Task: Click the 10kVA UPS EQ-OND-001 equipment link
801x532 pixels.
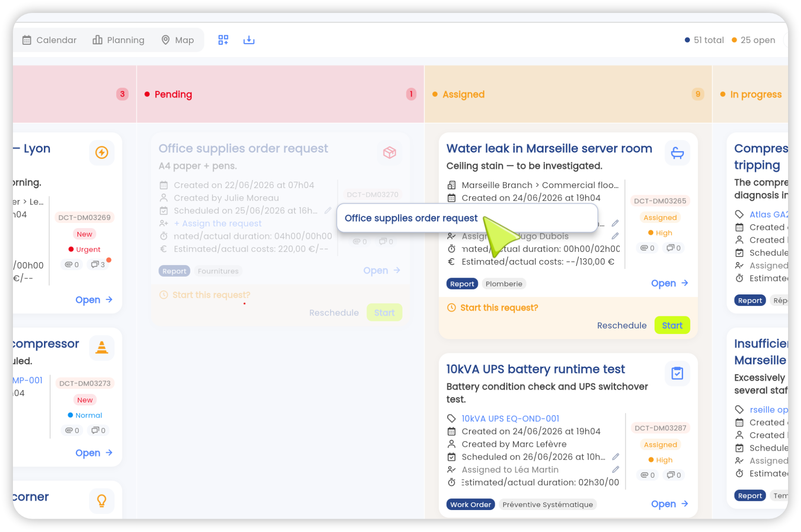Action: [x=510, y=418]
